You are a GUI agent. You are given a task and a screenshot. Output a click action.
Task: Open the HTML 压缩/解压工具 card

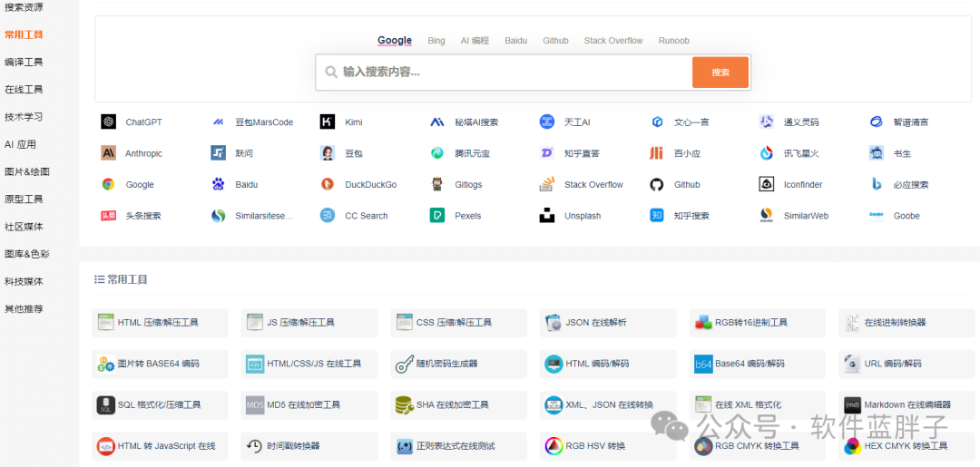160,323
